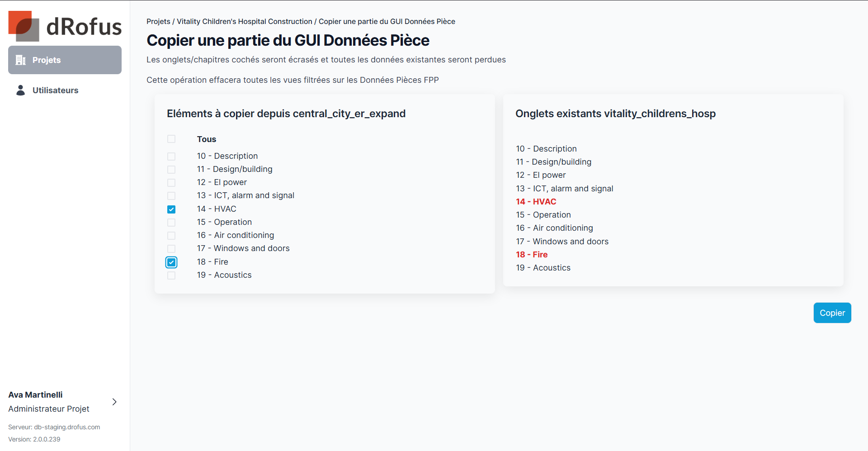This screenshot has width=868, height=451.
Task: Enable the 16 - Air conditioning checkbox
Action: coord(171,236)
